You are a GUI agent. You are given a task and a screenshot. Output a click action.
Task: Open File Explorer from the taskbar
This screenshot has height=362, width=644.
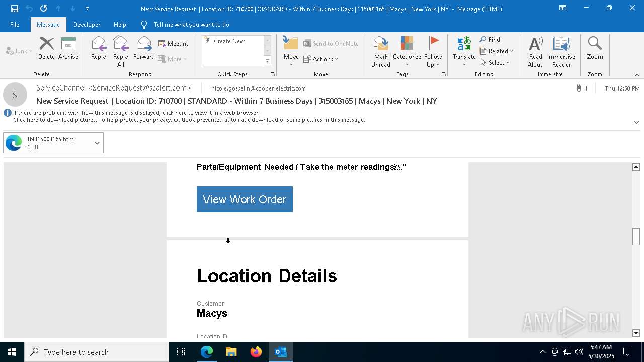click(231, 352)
